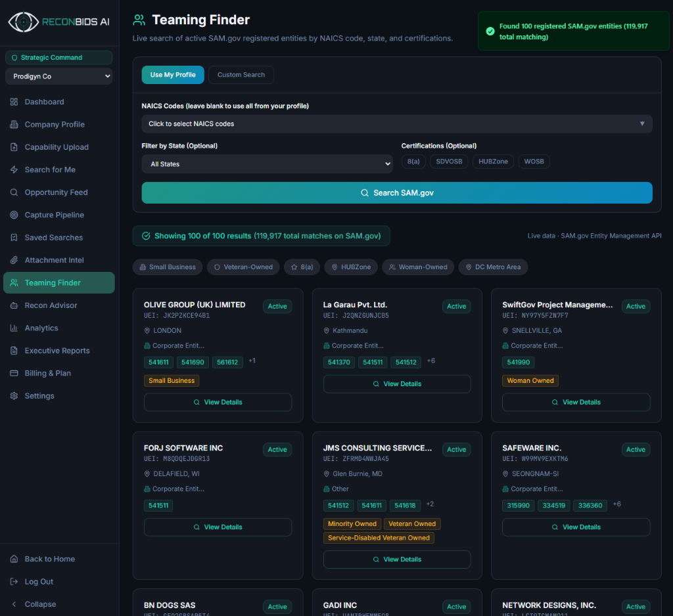Open the Dashboard menu item
The width and height of the screenshot is (673, 616).
[58, 102]
